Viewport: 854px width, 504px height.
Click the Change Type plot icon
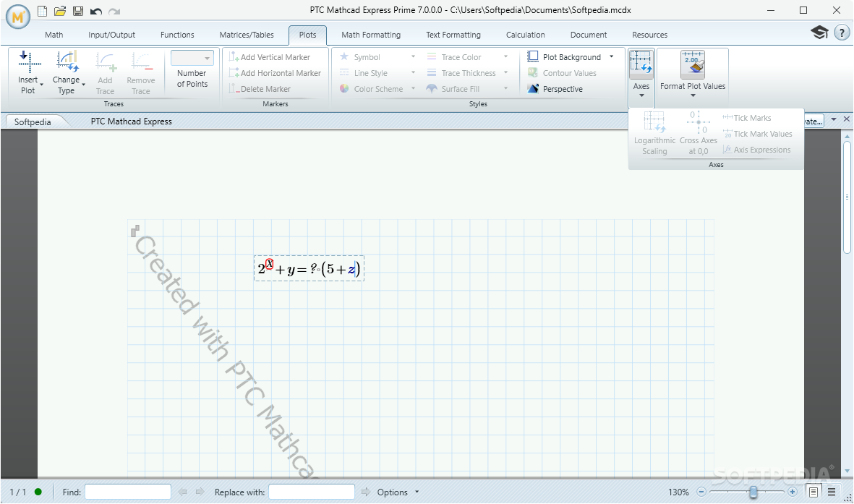[67, 61]
